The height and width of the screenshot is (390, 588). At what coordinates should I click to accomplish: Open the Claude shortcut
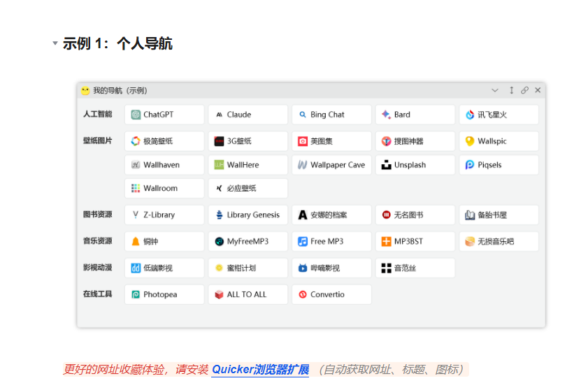[248, 115]
